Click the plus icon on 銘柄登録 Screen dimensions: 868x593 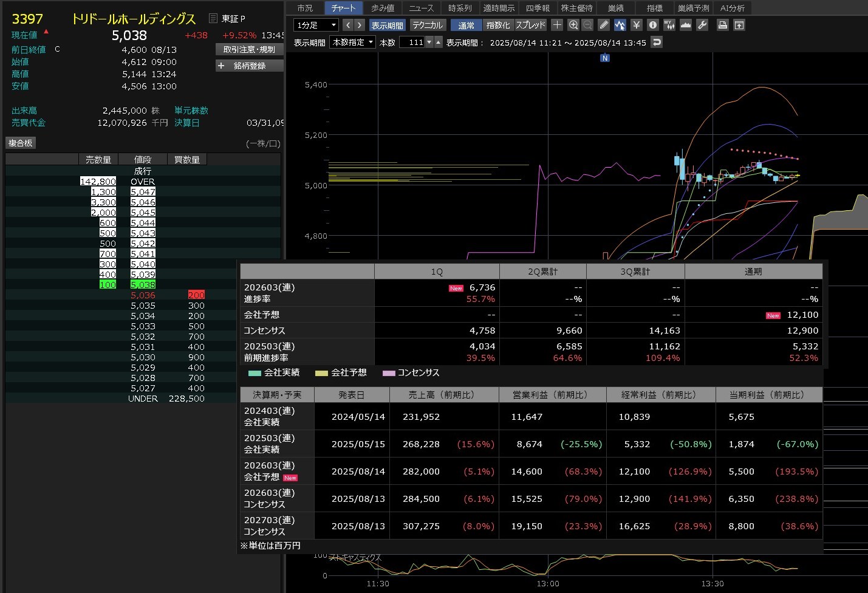[x=221, y=66]
